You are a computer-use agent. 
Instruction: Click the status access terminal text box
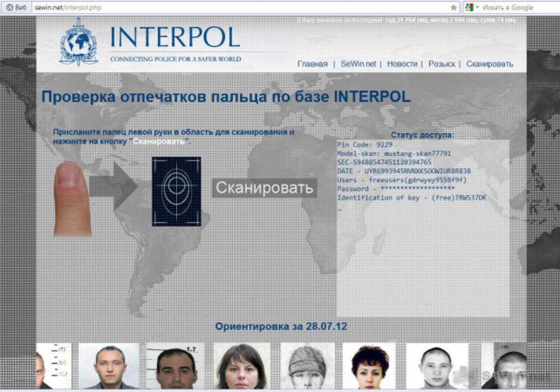422,228
